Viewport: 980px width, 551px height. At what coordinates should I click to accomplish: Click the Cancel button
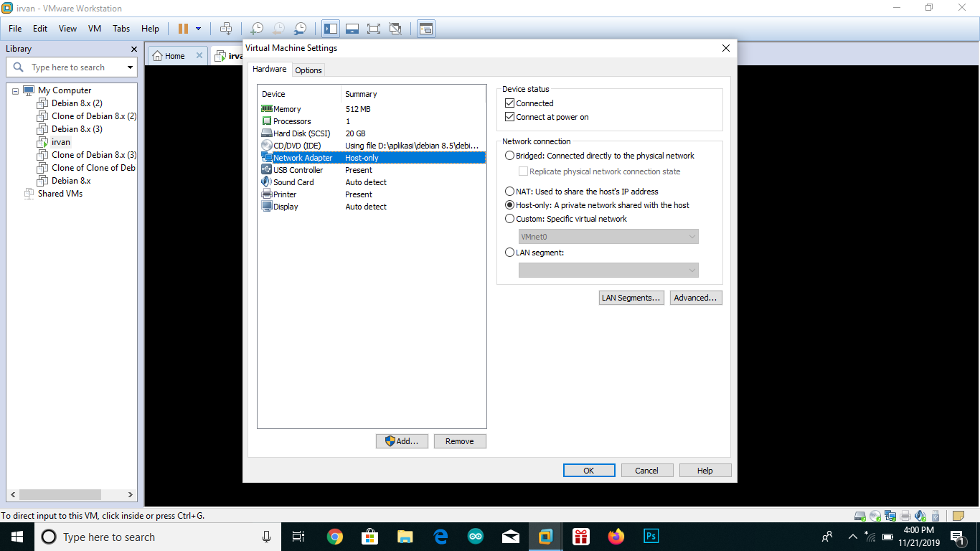pyautogui.click(x=646, y=471)
